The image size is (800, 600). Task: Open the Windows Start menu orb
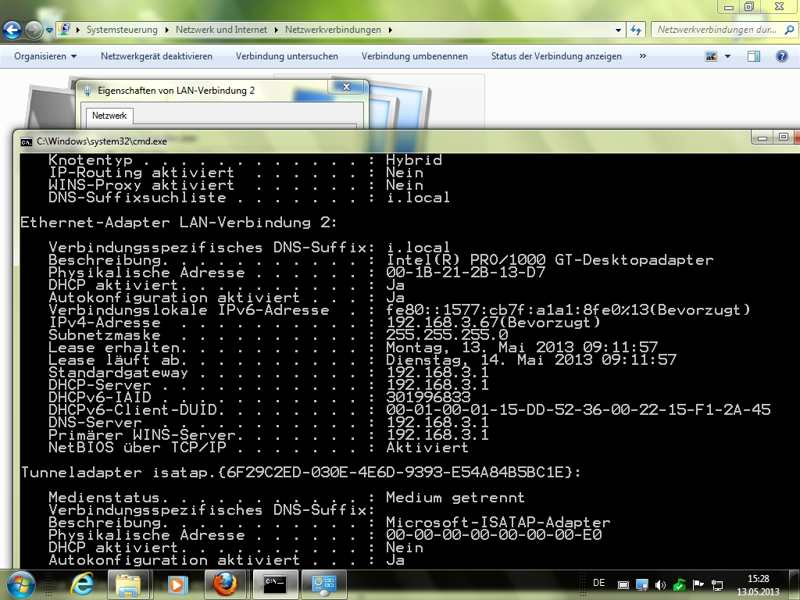20,582
